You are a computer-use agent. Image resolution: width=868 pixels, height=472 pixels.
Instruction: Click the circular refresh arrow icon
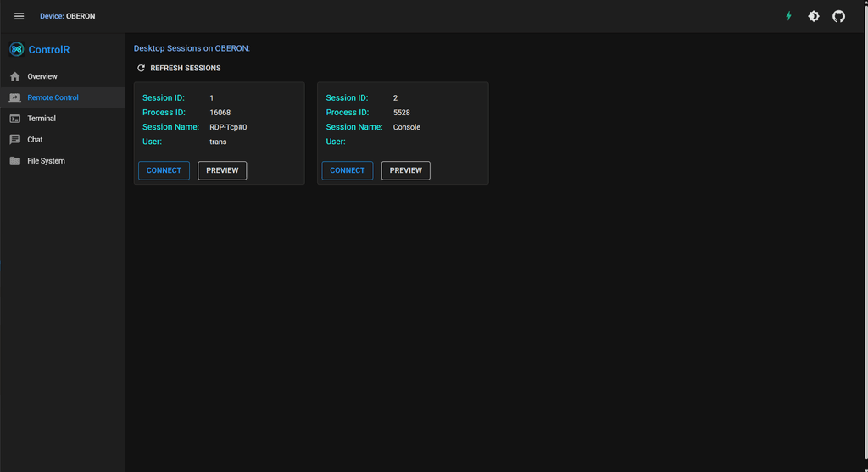point(142,68)
